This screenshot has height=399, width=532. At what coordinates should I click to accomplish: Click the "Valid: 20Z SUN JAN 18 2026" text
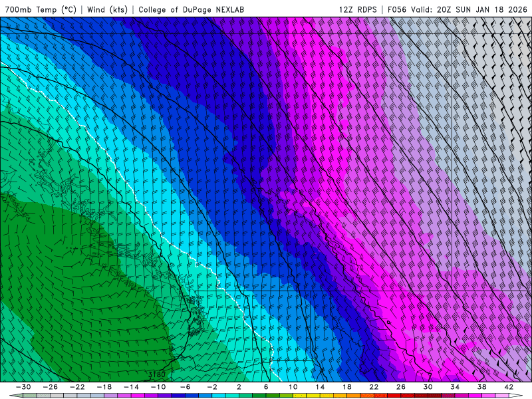click(469, 9)
